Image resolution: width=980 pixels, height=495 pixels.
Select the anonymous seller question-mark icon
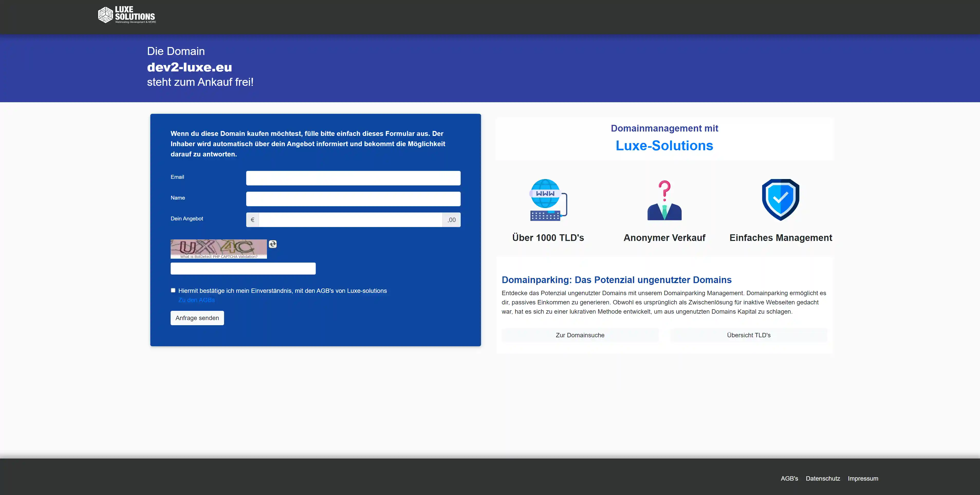point(664,200)
